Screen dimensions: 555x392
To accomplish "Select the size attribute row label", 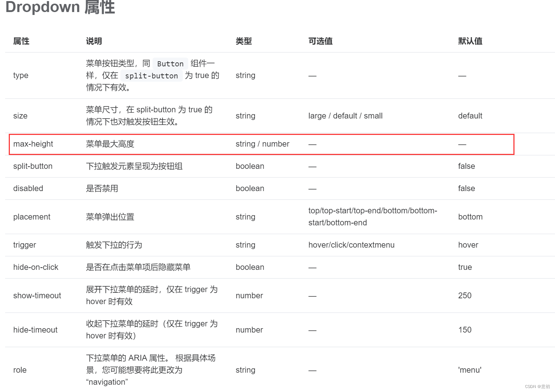I will [x=20, y=116].
